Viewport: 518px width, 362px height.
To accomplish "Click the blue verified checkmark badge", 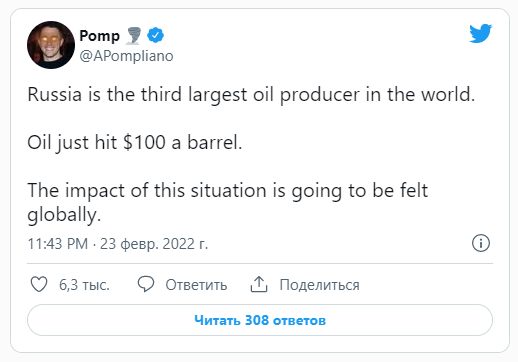I will coord(155,35).
